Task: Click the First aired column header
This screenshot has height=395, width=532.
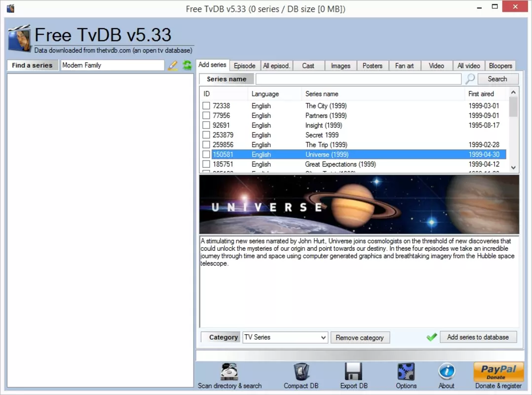Action: 487,94
